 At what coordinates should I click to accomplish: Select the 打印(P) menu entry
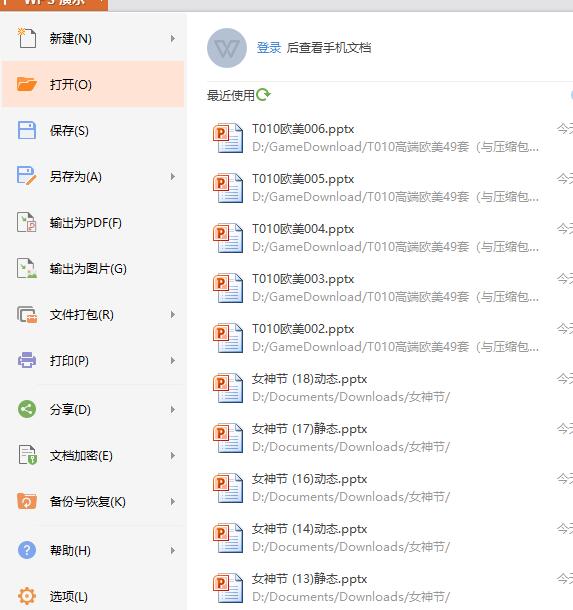pyautogui.click(x=93, y=360)
